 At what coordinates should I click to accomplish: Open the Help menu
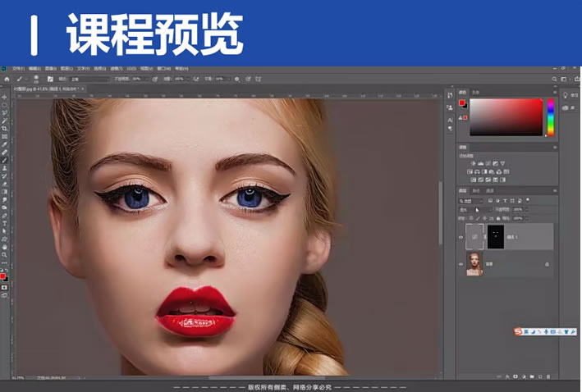(181, 69)
